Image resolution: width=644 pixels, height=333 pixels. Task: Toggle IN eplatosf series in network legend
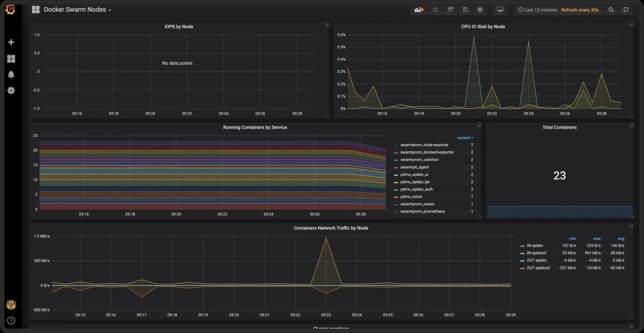tap(536, 253)
